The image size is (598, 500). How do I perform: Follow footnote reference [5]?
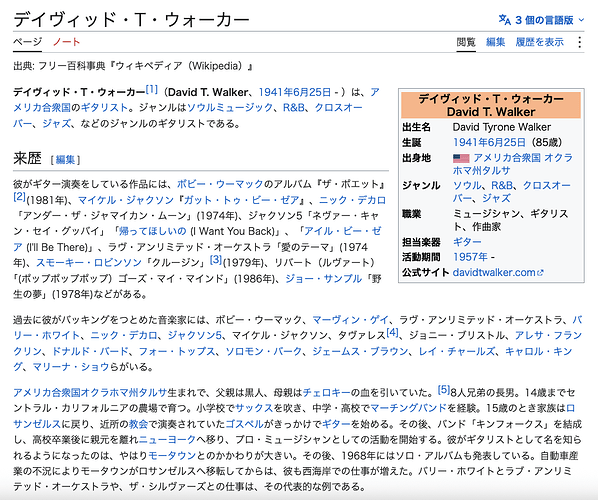pyautogui.click(x=444, y=389)
